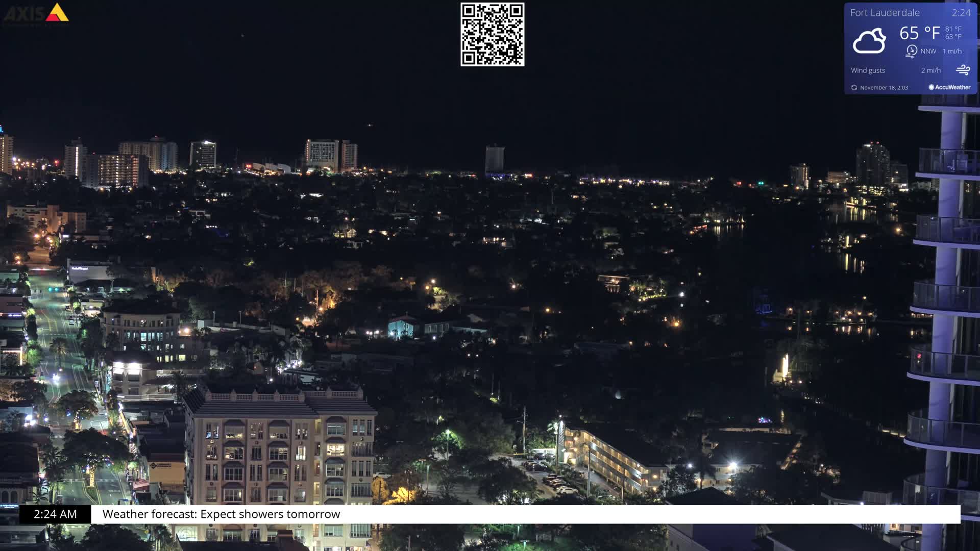Click the refresh icon beside the timestamp
Viewport: 980px width, 551px height.
point(854,87)
